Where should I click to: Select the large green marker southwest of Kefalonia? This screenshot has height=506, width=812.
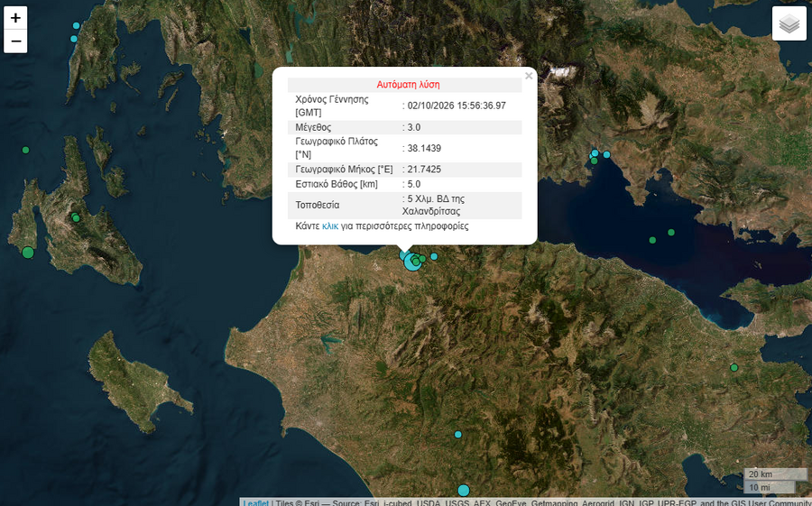coord(28,253)
